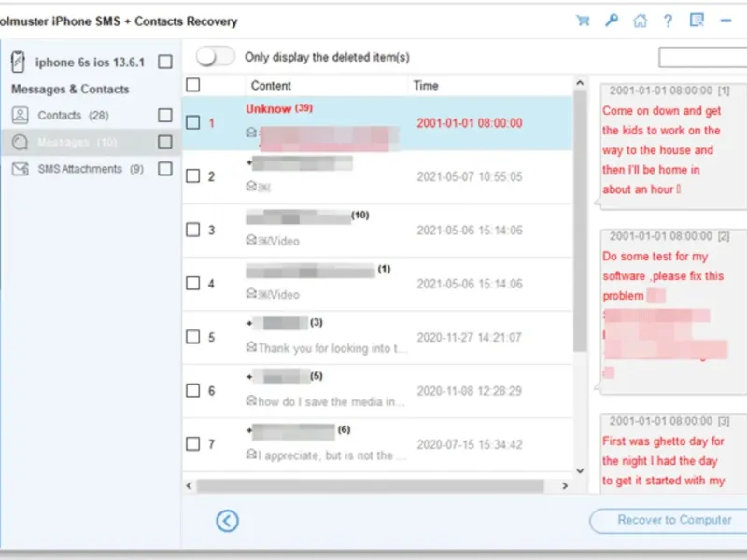The width and height of the screenshot is (747, 560).
Task: Click the SMS Attachments envelope icon
Action: (20, 169)
